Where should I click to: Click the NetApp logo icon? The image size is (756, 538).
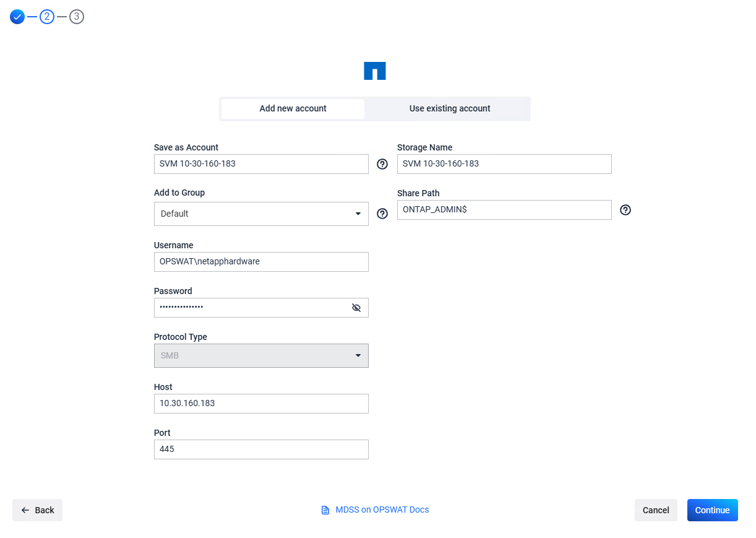374,71
